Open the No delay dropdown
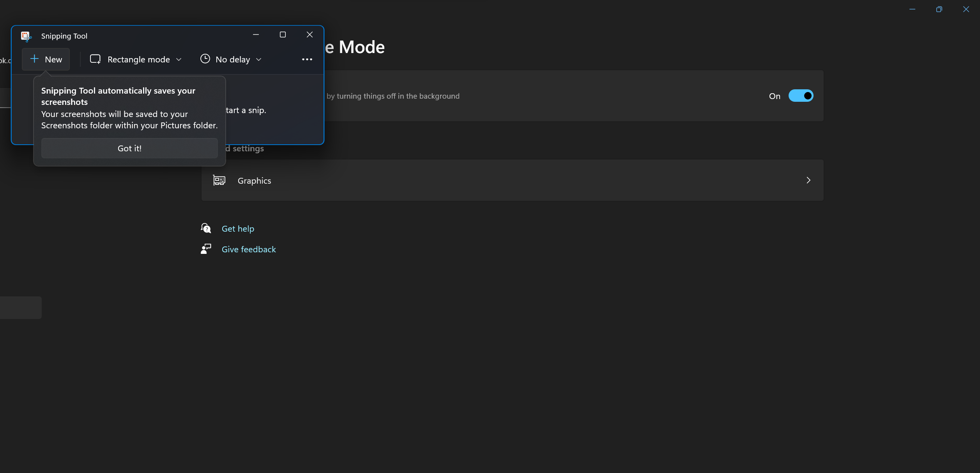 (258, 59)
